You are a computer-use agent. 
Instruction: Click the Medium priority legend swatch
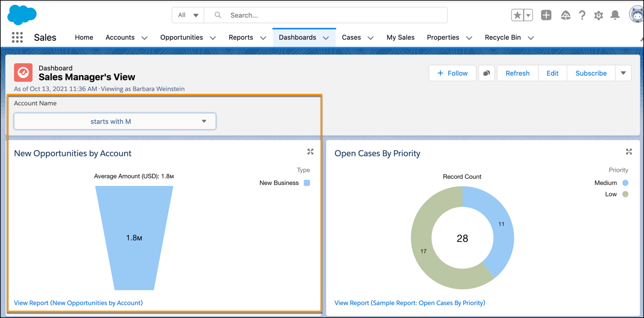(625, 183)
